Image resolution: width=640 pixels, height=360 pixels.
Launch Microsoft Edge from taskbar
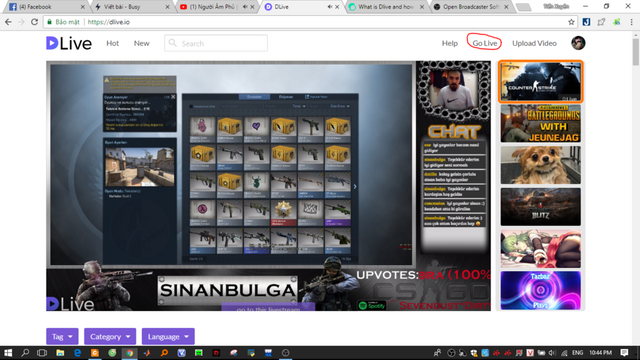coord(77,353)
